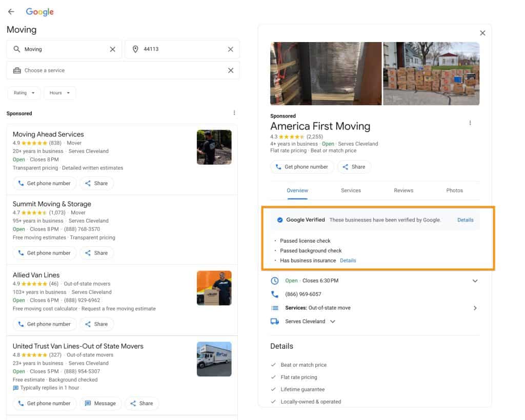Edit the 44113 zip code field
The width and height of the screenshot is (525, 420).
point(182,49)
